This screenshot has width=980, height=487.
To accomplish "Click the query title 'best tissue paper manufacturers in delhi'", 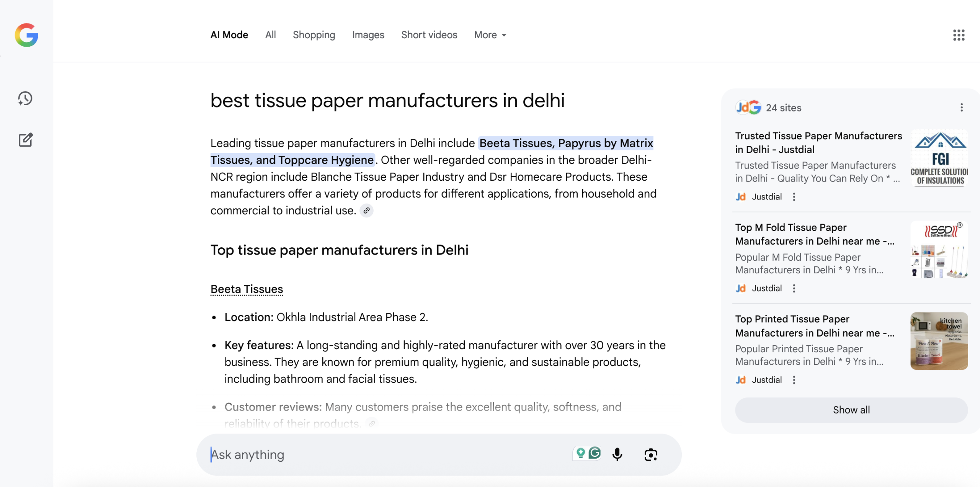I will (x=387, y=100).
